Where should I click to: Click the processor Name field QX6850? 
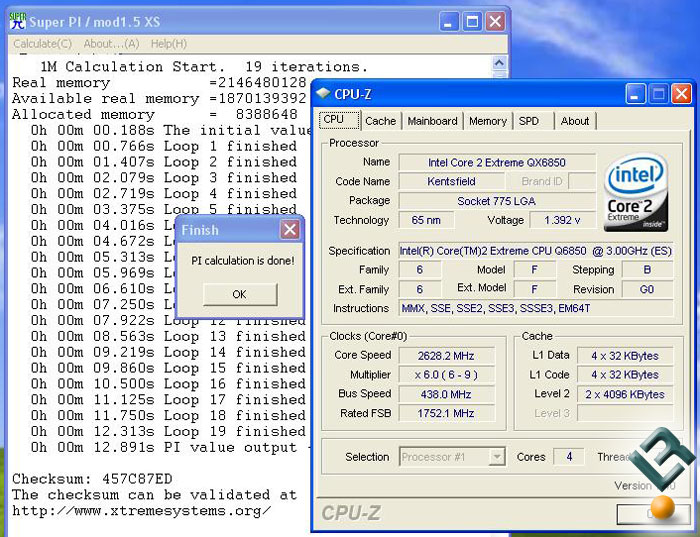coord(497,162)
